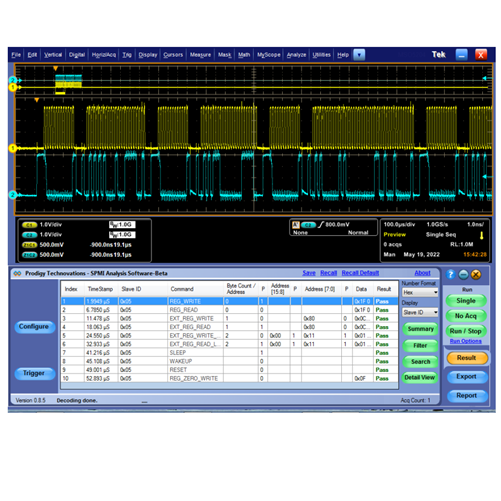The width and height of the screenshot is (501, 501).
Task: Click the Recall link
Action: [x=328, y=273]
